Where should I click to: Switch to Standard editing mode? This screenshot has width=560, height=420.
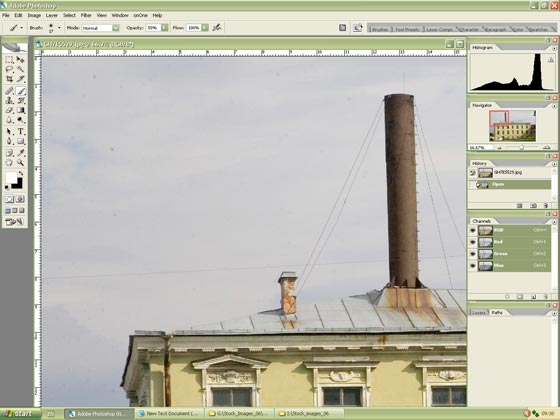coord(10,199)
